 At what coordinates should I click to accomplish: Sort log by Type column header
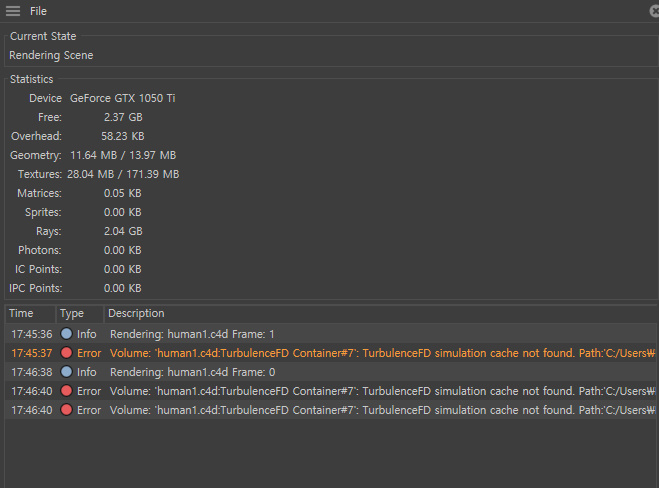coord(80,314)
